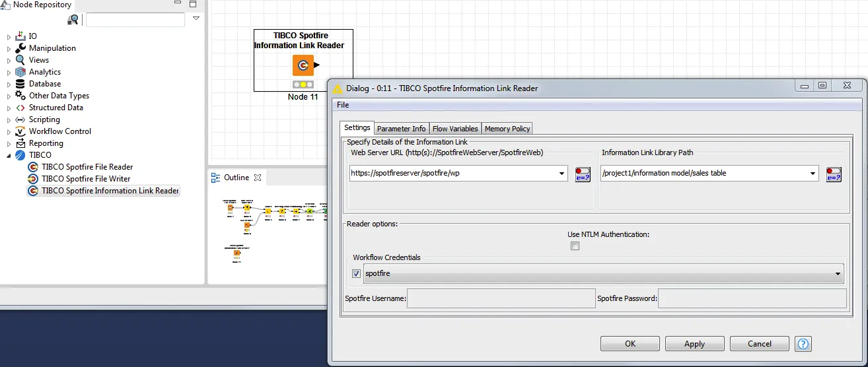Click the Reporting envelope icon
The height and width of the screenshot is (367, 868).
pyautogui.click(x=20, y=143)
